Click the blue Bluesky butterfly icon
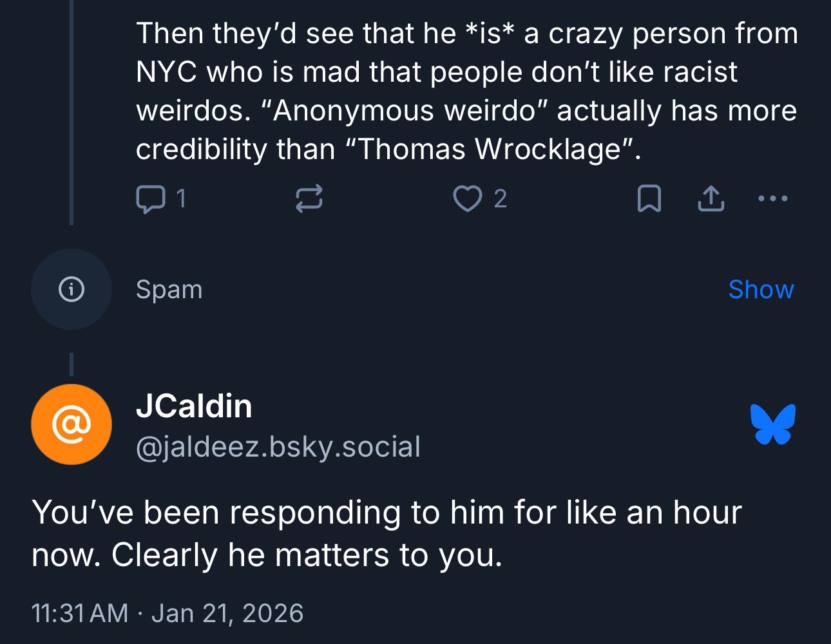 [773, 424]
